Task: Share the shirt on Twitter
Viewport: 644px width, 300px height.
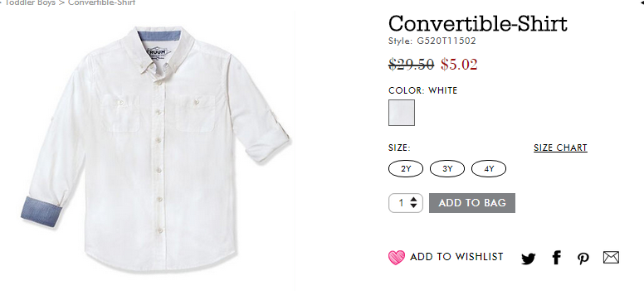Action: 528,259
